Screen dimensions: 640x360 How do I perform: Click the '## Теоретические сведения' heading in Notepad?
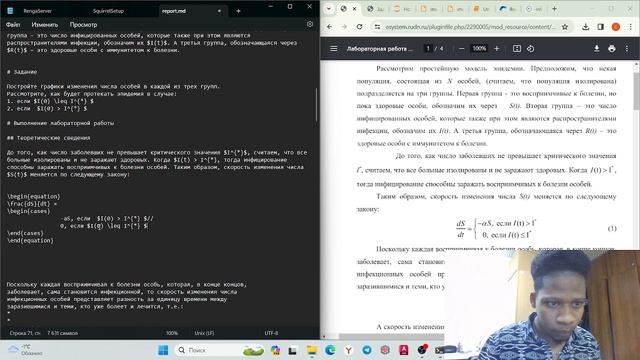pyautogui.click(x=48, y=138)
